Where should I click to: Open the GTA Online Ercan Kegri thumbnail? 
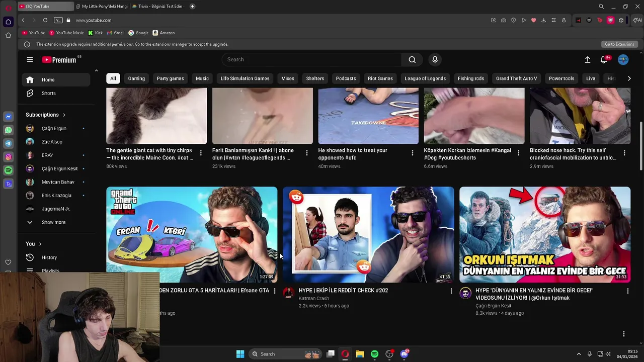pyautogui.click(x=192, y=235)
